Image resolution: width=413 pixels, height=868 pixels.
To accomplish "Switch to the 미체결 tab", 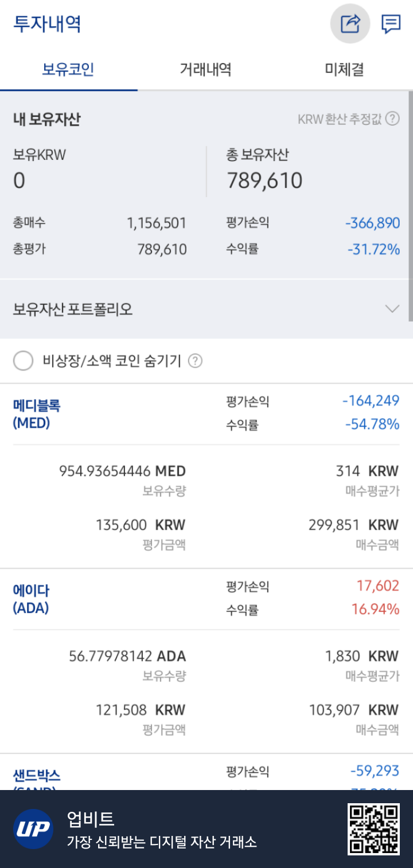I will (x=344, y=70).
